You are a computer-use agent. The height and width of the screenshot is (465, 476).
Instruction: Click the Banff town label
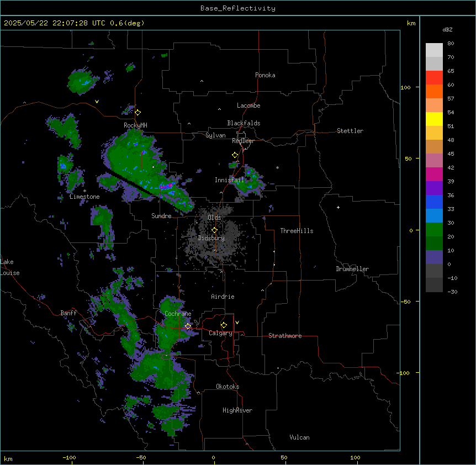[x=68, y=313]
